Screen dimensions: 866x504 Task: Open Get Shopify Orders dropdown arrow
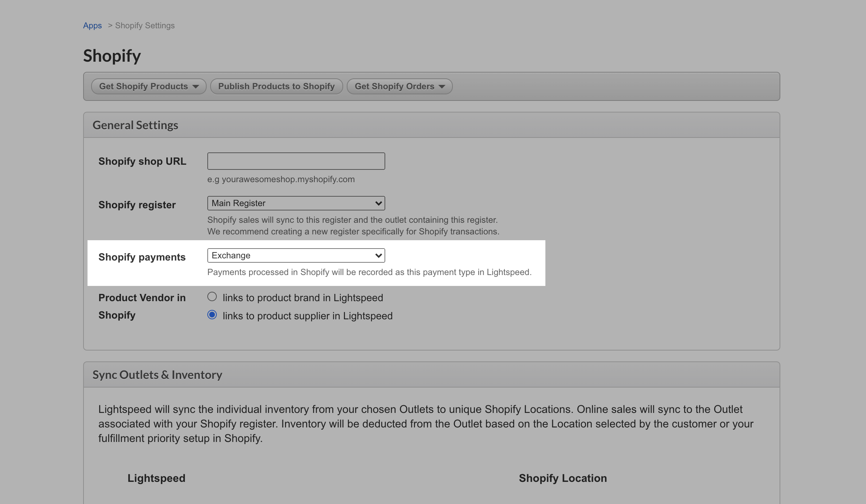tap(442, 87)
